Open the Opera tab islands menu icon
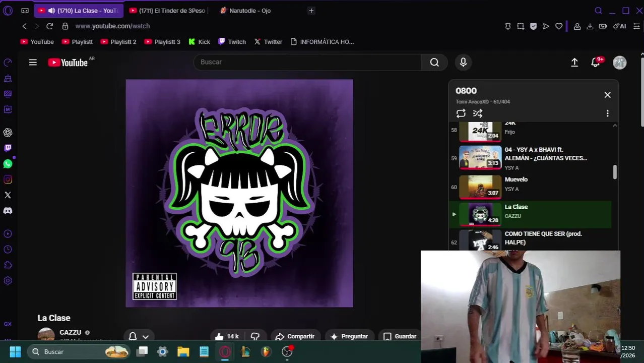The height and width of the screenshot is (363, 644). (x=25, y=11)
